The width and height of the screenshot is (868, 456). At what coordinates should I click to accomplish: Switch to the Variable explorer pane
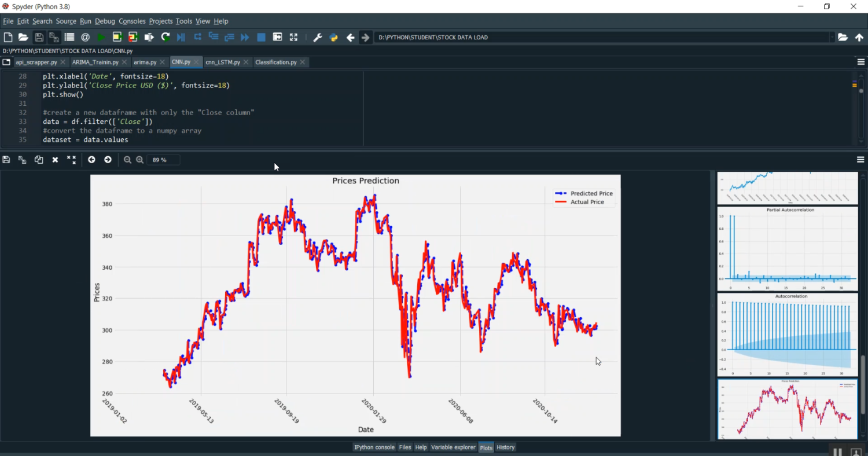point(453,447)
